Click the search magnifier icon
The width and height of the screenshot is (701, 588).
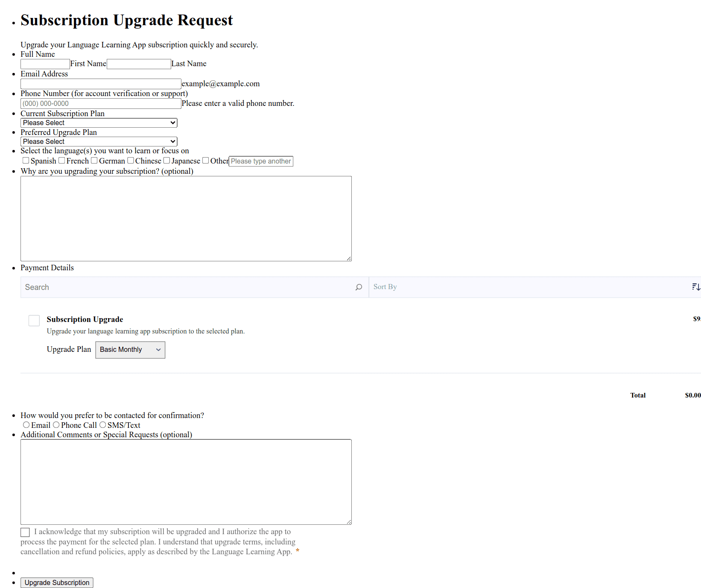point(359,287)
